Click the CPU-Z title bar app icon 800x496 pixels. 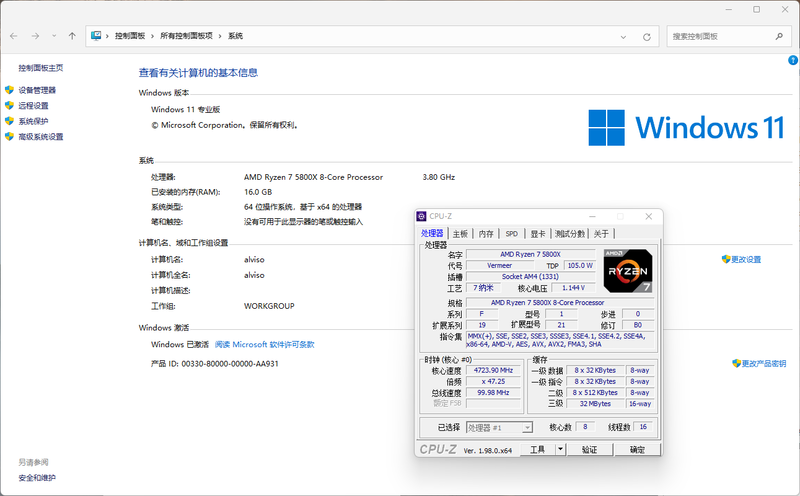click(x=421, y=216)
